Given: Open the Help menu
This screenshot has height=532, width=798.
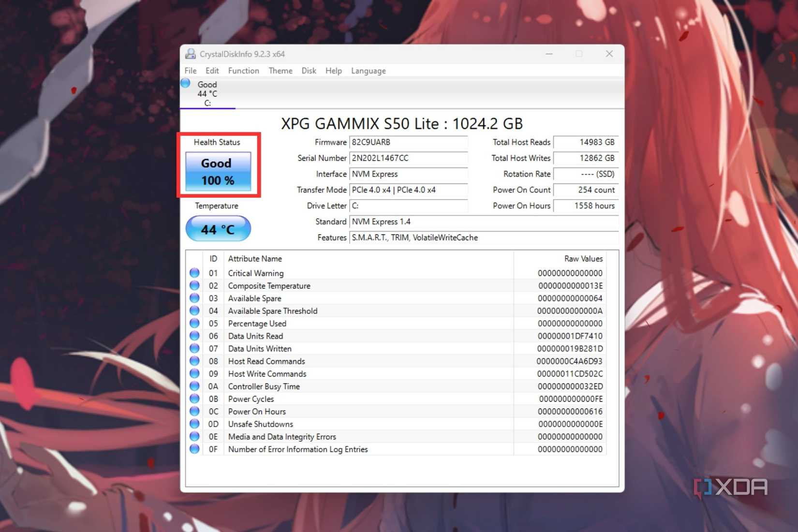Looking at the screenshot, I should [334, 71].
